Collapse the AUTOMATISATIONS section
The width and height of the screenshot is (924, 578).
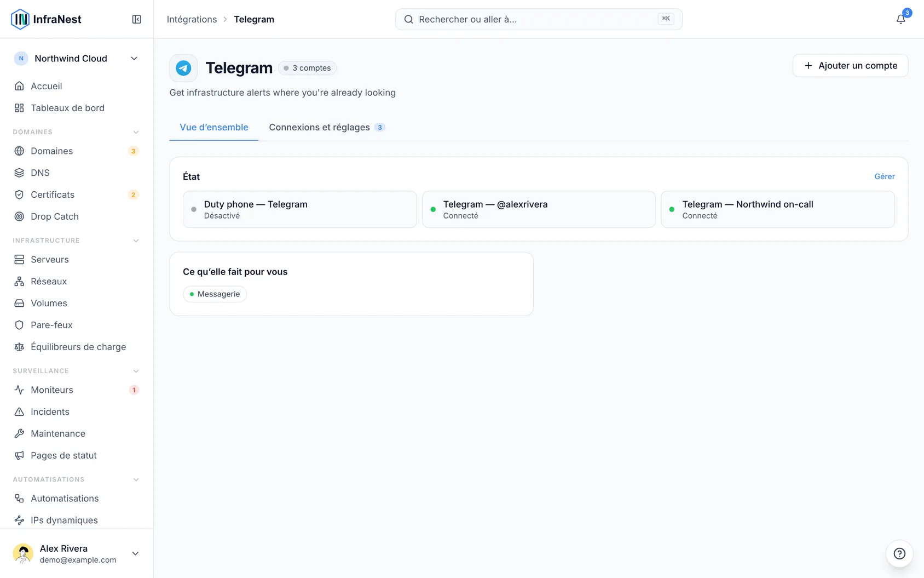coord(136,479)
